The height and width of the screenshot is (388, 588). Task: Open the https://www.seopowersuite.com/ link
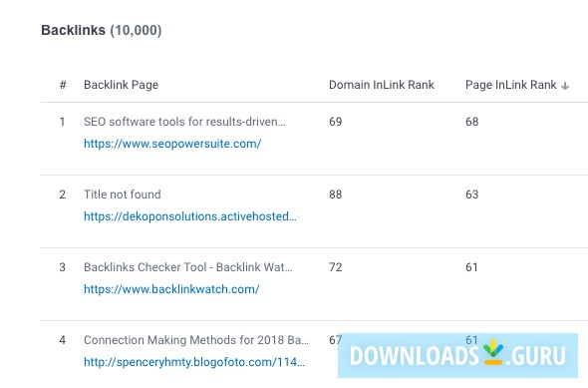[x=172, y=144]
